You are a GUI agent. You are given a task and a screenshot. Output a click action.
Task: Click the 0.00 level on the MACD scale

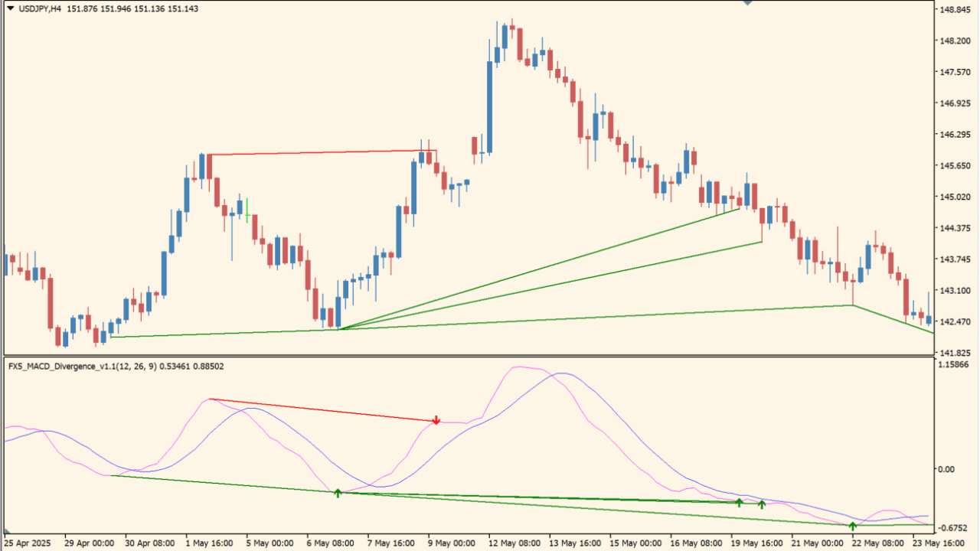[x=946, y=469]
